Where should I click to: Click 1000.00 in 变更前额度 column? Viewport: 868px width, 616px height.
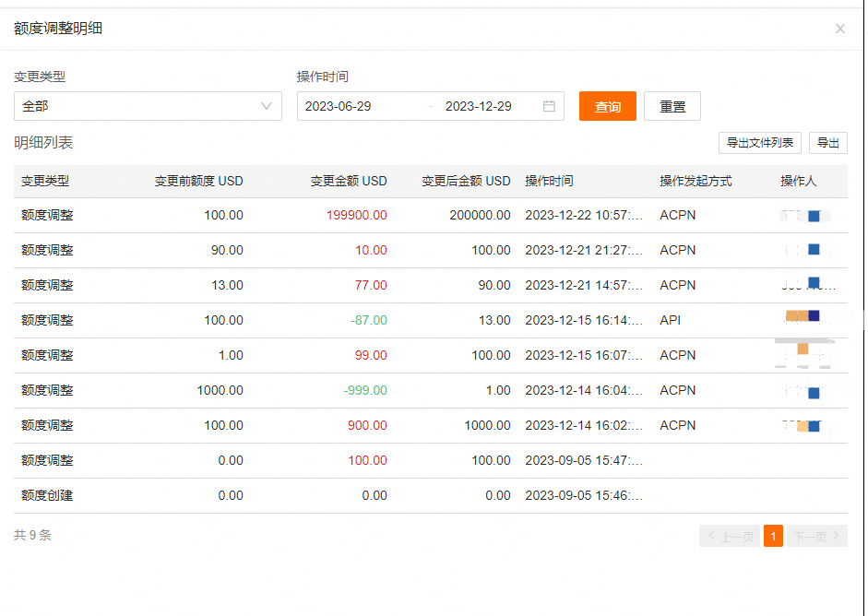[220, 390]
